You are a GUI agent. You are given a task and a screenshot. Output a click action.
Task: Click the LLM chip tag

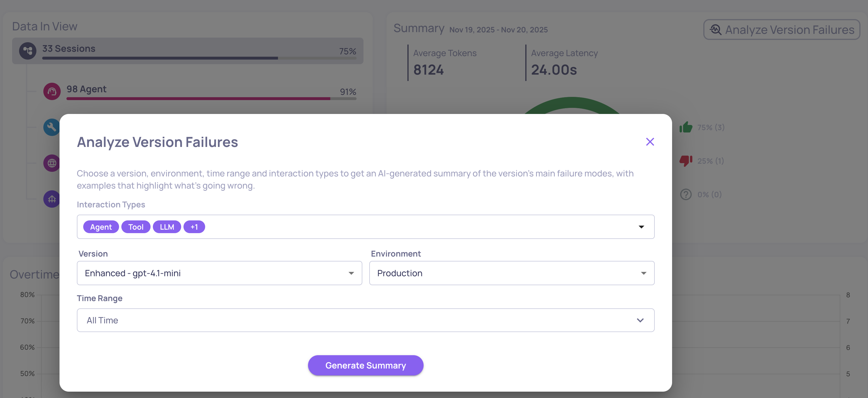click(167, 227)
